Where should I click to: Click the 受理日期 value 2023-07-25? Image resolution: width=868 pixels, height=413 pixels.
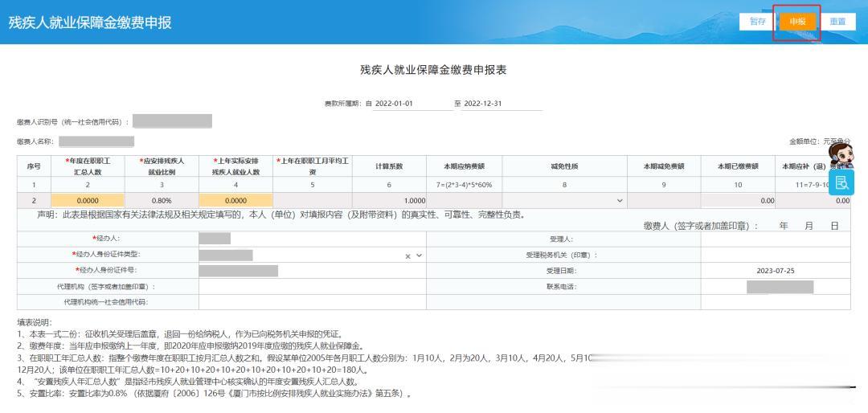pos(776,271)
